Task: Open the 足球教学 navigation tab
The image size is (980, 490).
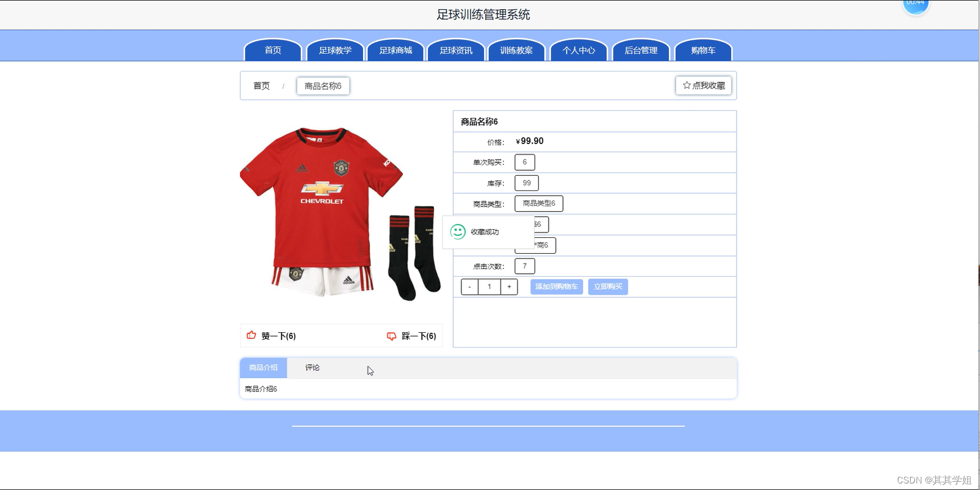Action: (335, 50)
